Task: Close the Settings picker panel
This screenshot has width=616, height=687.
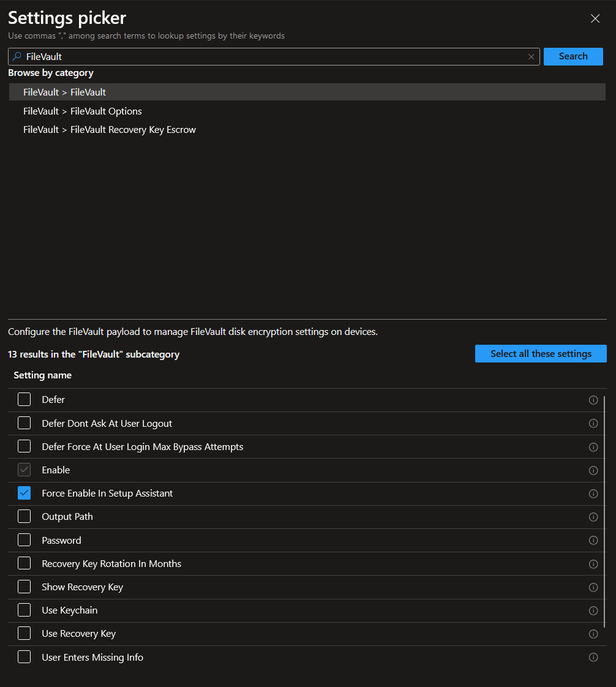Action: pyautogui.click(x=595, y=18)
